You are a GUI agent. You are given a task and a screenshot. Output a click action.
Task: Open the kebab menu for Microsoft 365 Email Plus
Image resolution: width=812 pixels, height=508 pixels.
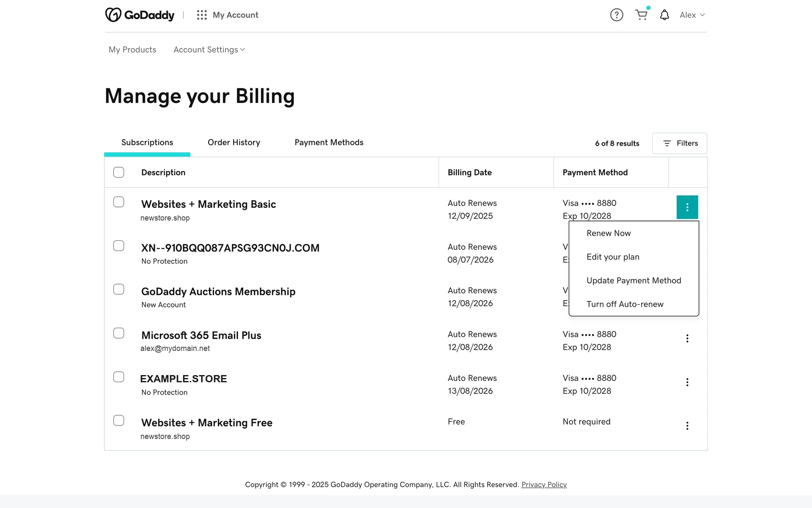tap(687, 338)
